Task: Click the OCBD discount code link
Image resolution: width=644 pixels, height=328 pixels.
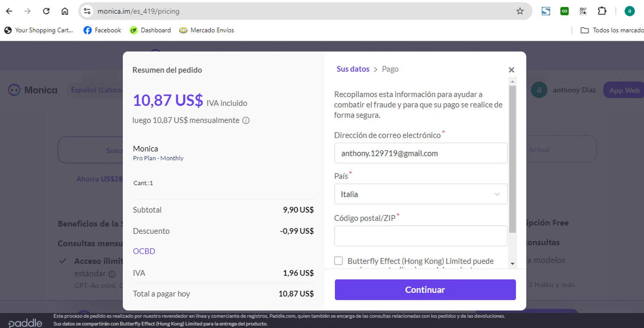Action: tap(144, 251)
